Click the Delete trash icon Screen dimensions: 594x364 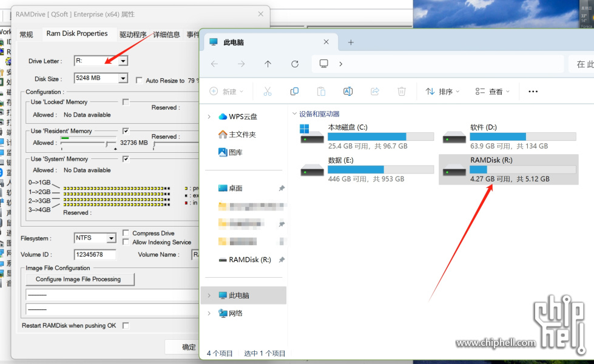tap(402, 91)
